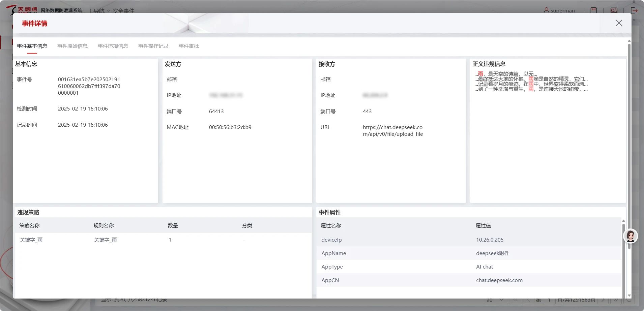644x311 pixels.
Task: Click the chat.deepseek.com upload_file URL
Action: pos(392,131)
